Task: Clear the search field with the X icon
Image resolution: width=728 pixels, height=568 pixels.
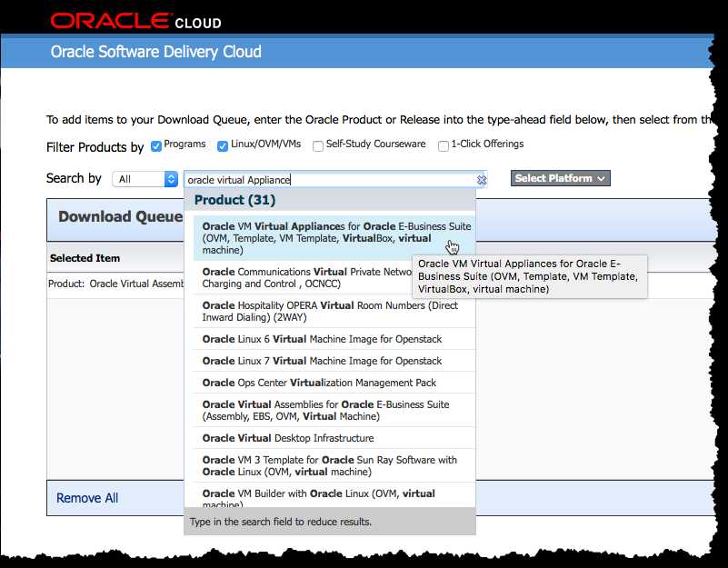Action: pos(482,180)
